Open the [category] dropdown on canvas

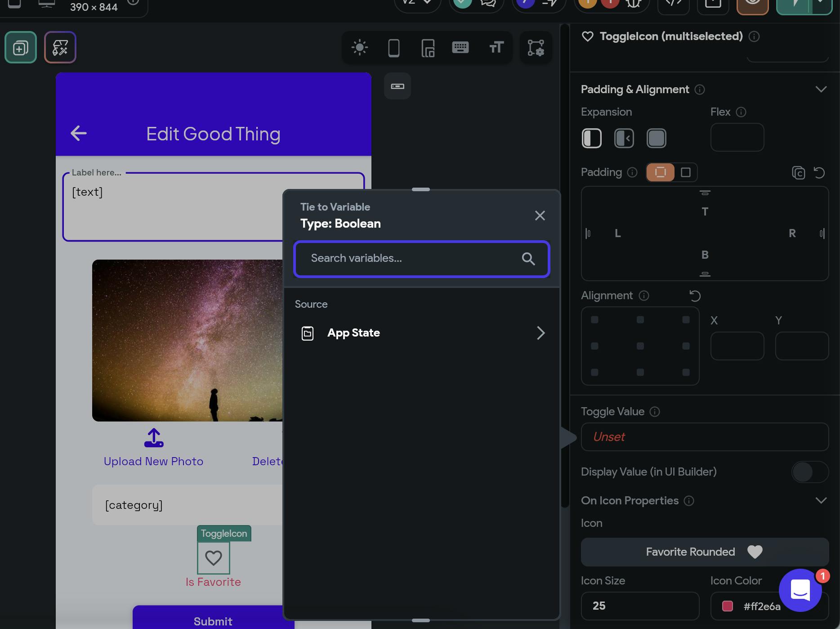[188, 505]
